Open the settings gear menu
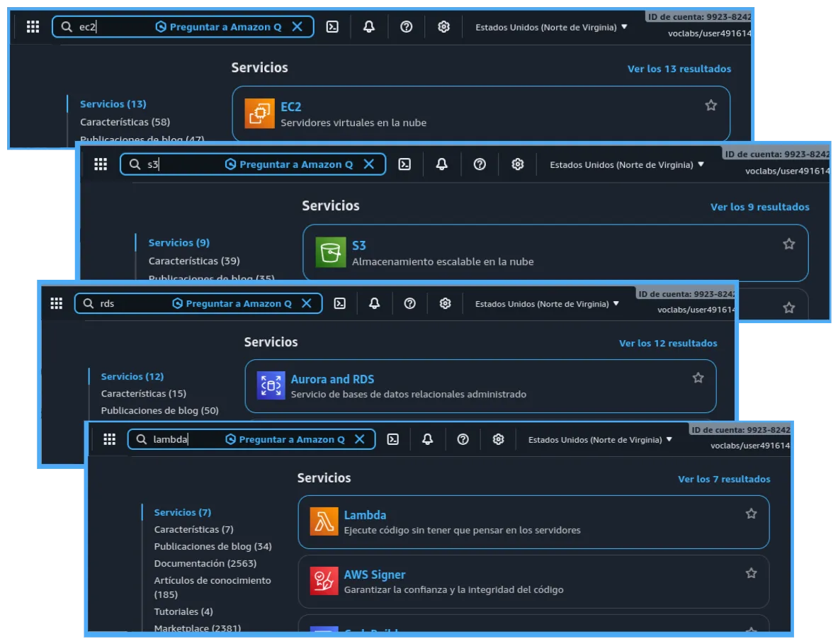The width and height of the screenshot is (838, 644). [498, 439]
